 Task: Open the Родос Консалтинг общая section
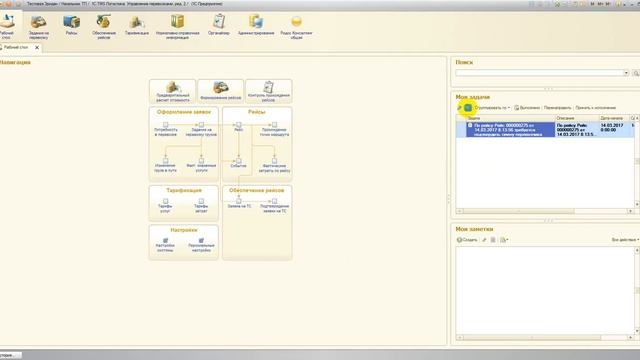tap(296, 27)
